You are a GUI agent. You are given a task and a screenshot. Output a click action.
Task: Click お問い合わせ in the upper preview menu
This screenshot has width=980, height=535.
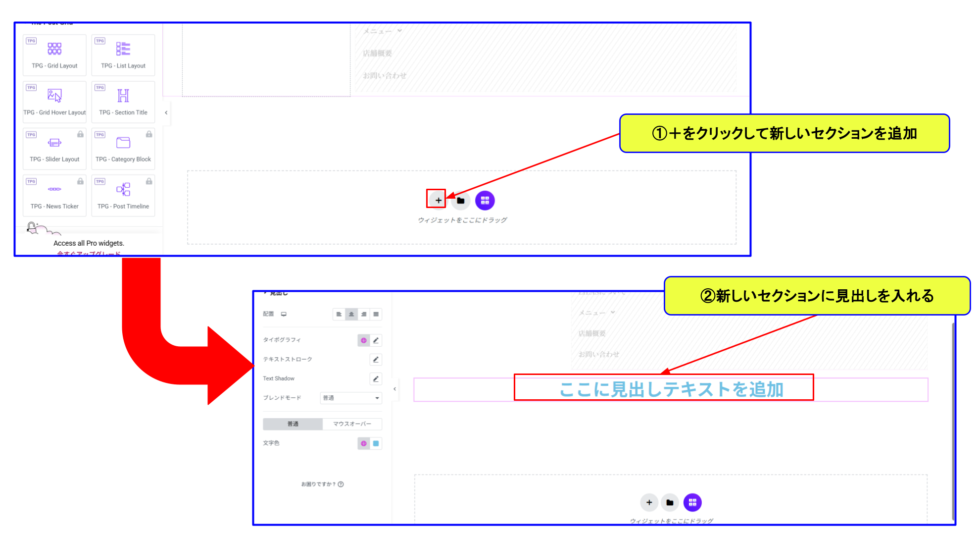click(385, 75)
